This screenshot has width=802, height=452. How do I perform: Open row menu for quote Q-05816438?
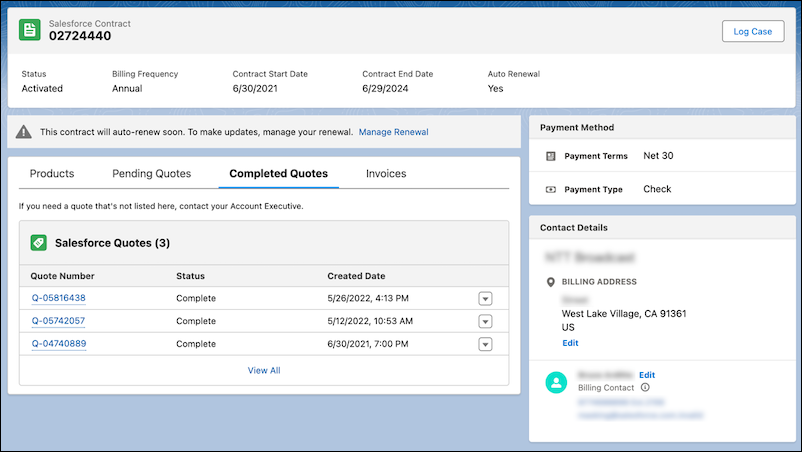coord(485,299)
